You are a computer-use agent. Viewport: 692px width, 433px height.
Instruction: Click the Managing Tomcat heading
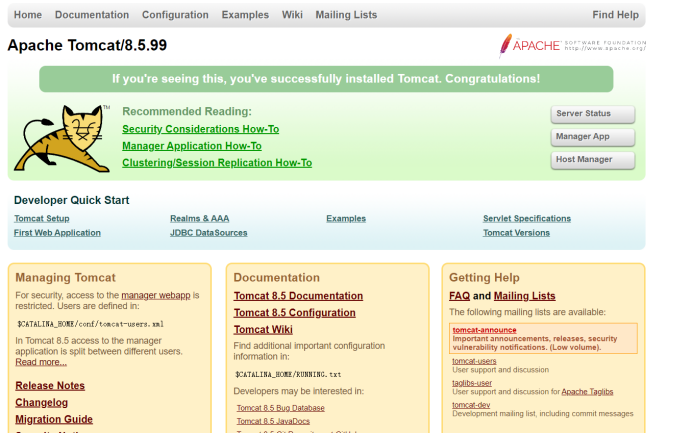65,278
